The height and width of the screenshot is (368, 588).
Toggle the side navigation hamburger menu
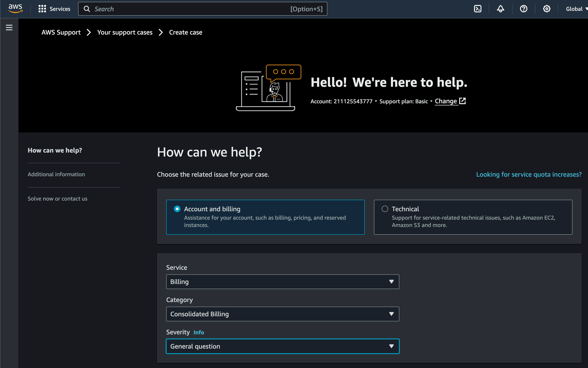point(9,27)
